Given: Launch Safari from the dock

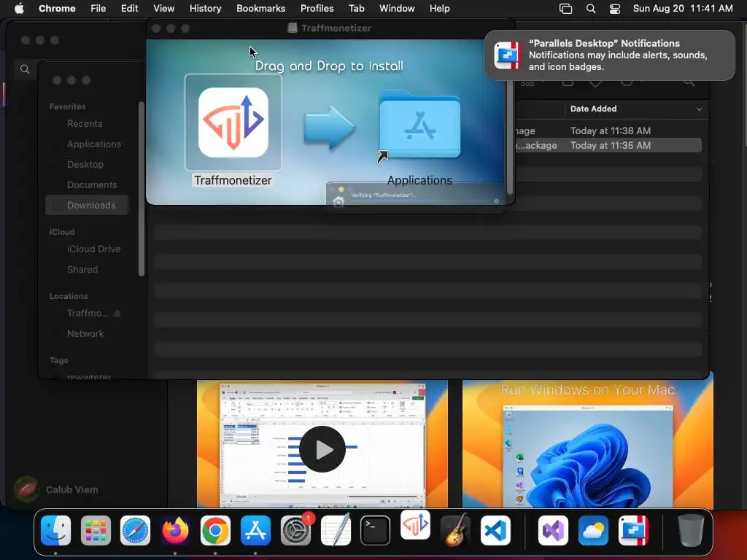Looking at the screenshot, I should tap(135, 530).
